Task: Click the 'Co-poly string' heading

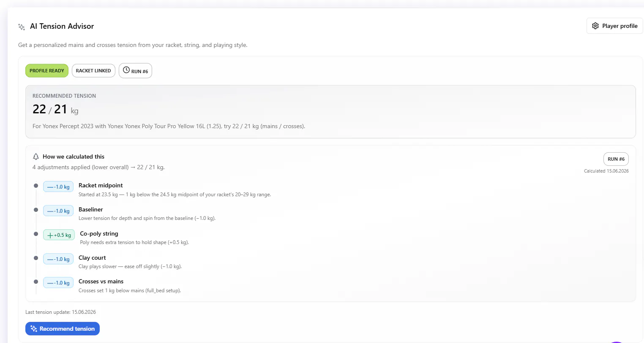Action: coord(99,233)
